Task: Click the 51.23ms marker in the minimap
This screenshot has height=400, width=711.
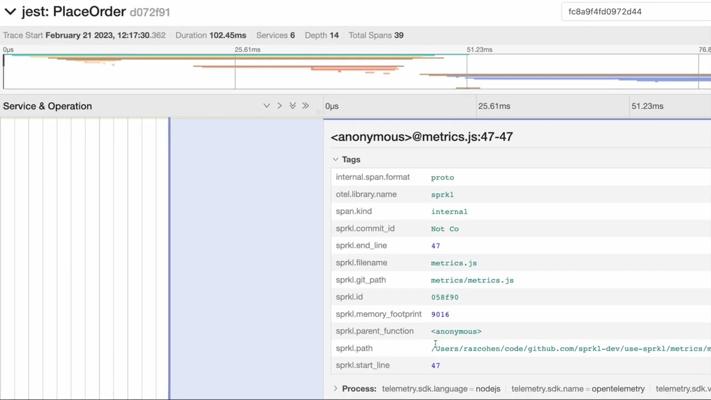Action: tap(479, 49)
